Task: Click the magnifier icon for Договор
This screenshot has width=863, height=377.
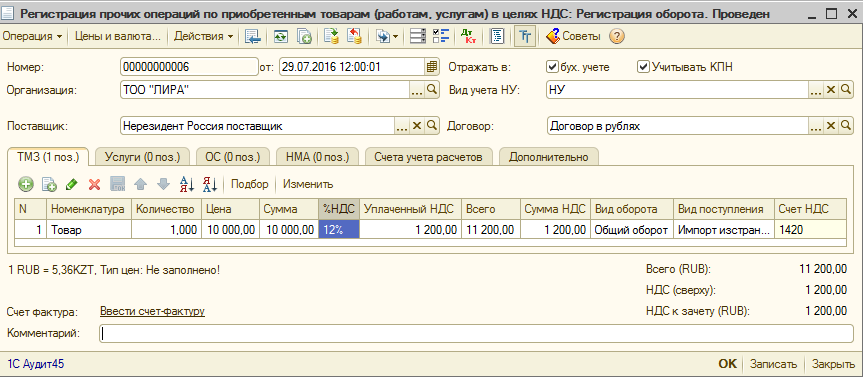Action: (x=845, y=126)
